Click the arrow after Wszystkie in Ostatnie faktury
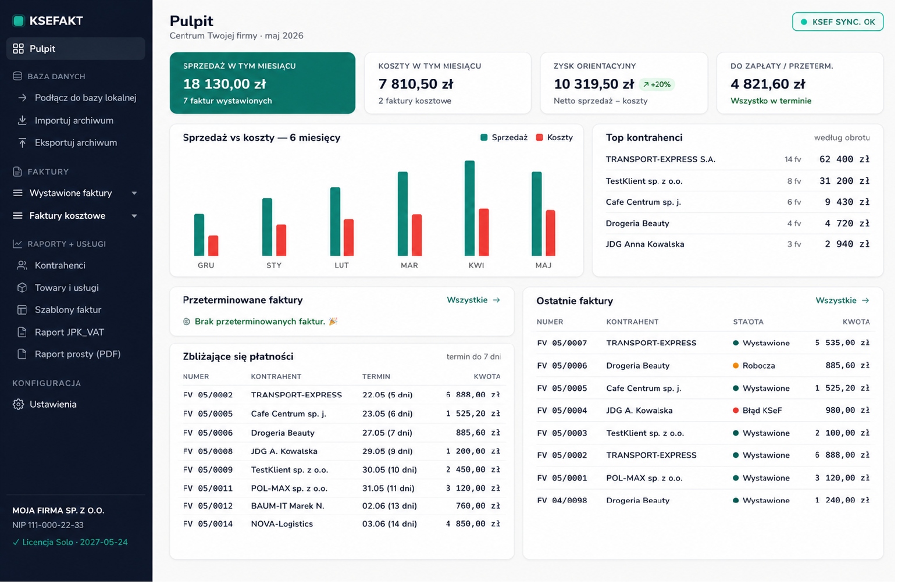The image size is (905, 588). click(x=865, y=301)
